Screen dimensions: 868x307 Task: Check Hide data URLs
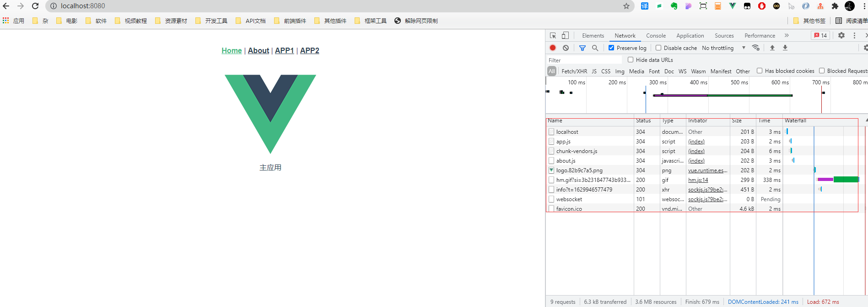(631, 60)
